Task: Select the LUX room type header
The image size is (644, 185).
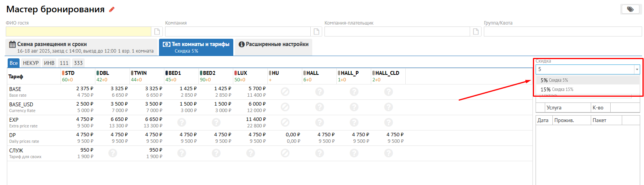Action: click(x=250, y=76)
